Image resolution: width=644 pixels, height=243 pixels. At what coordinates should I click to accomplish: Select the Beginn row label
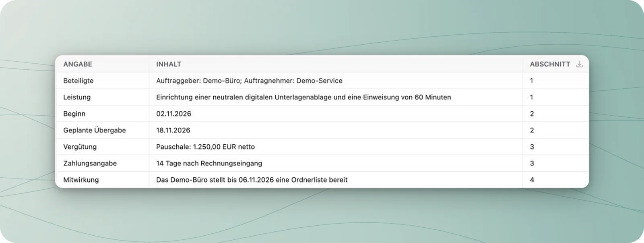74,114
